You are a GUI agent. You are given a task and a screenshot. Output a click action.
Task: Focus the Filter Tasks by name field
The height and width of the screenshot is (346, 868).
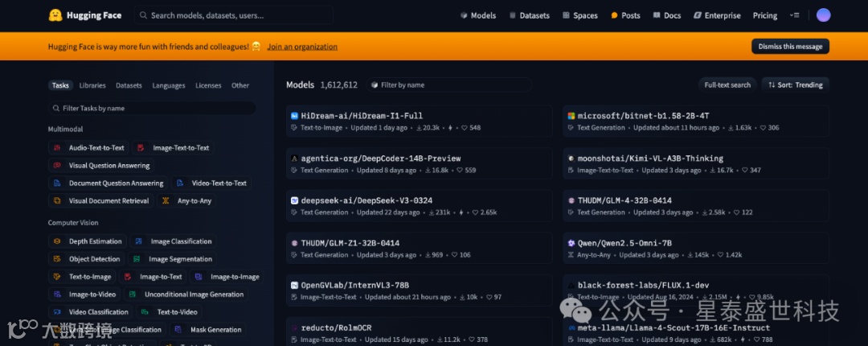click(152, 108)
